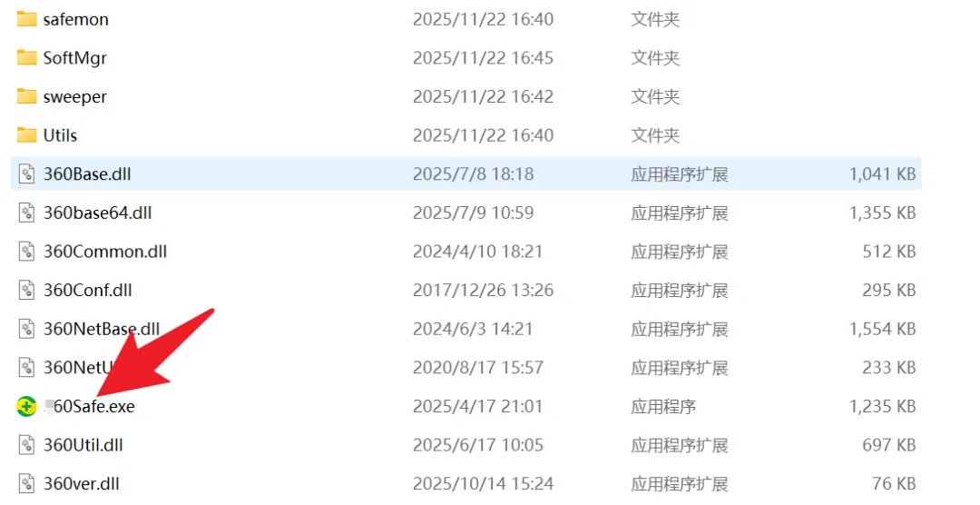
Task: Select the 2017/12/26 13:26 date cell
Action: (x=483, y=291)
